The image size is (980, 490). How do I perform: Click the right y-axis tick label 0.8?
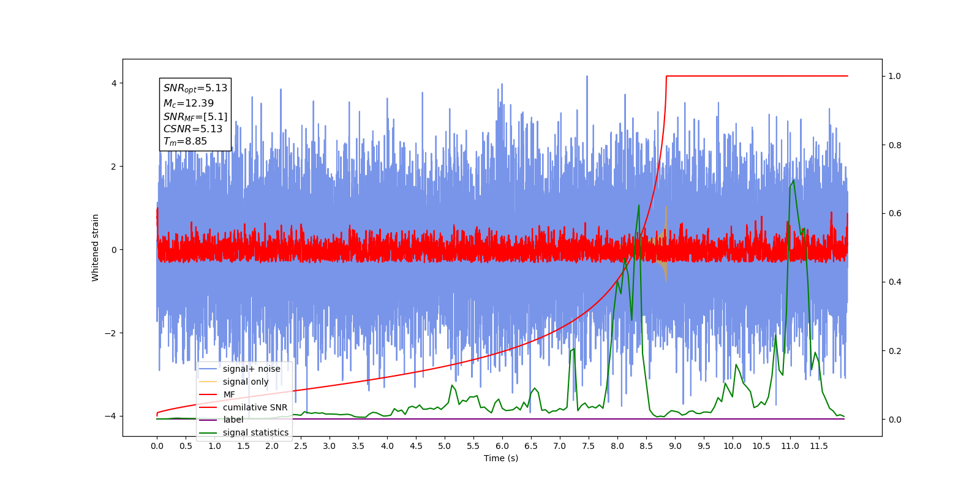point(895,145)
